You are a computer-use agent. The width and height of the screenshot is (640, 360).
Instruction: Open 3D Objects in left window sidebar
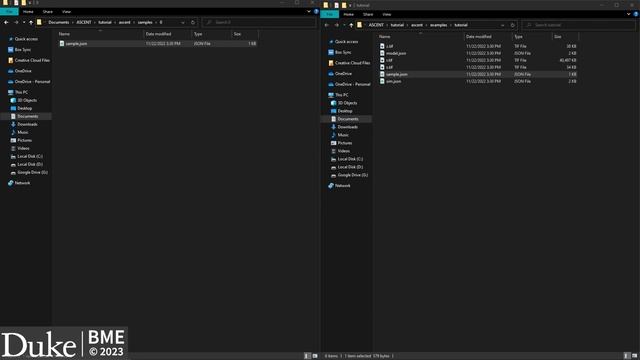27,100
